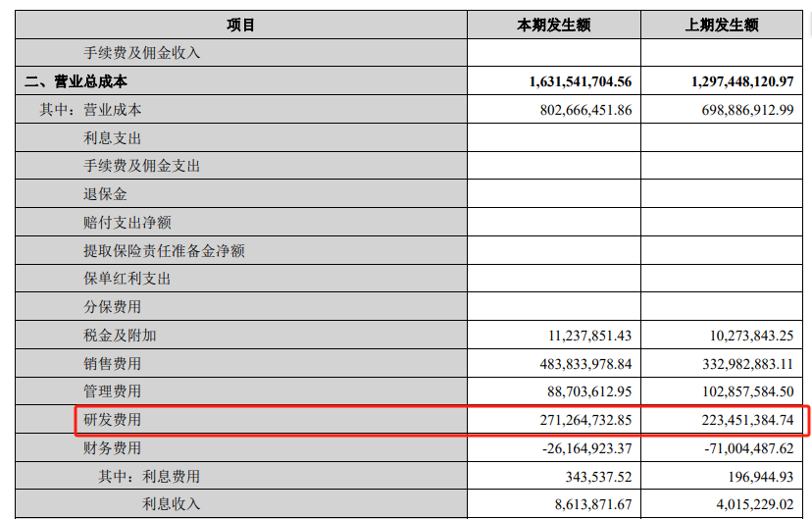
Task: Select the 利息支出 row label
Action: pyautogui.click(x=113, y=138)
